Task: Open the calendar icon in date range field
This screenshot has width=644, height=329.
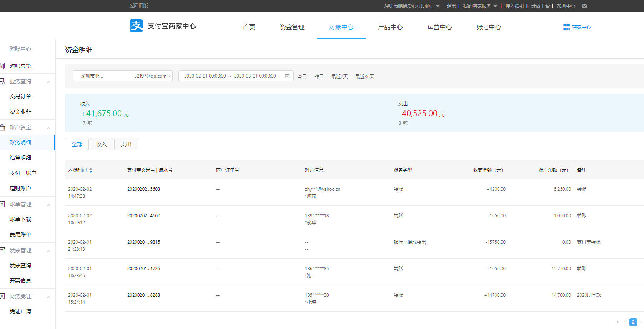Action: click(x=287, y=76)
